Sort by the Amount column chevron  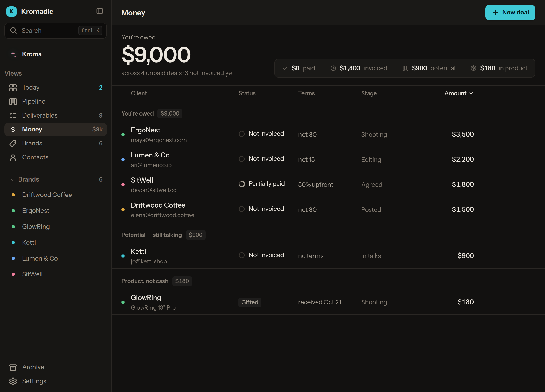pyautogui.click(x=471, y=93)
